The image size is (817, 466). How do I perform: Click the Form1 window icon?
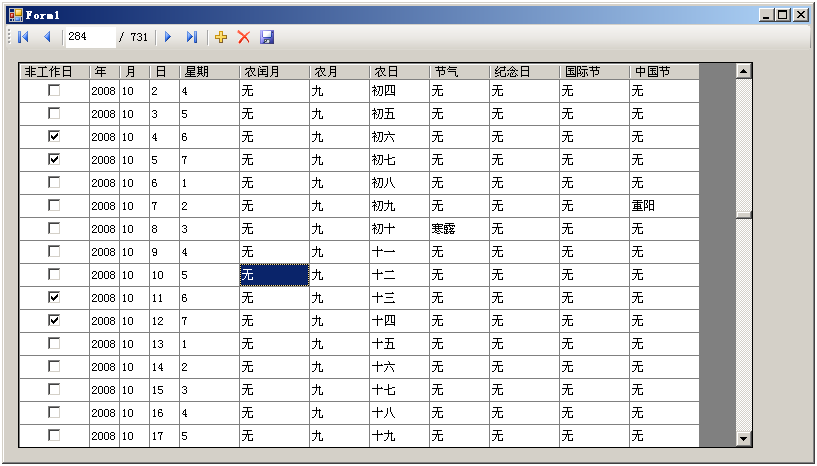[16, 15]
